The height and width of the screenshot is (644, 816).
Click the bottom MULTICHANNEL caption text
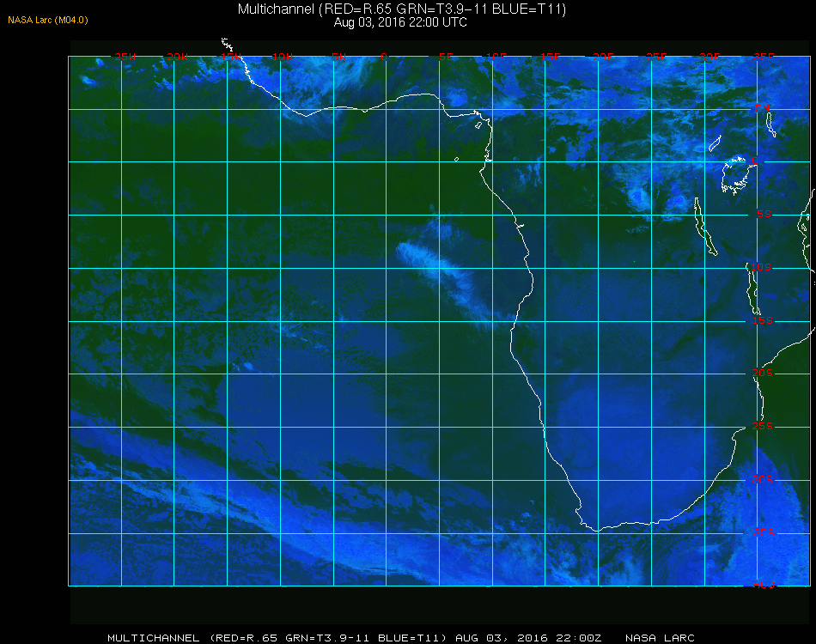click(355, 638)
